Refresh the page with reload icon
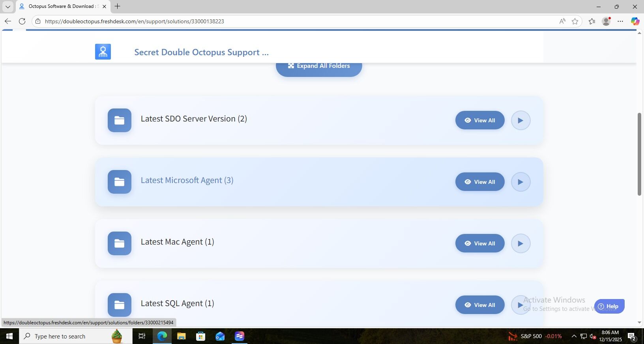644x344 pixels. point(22,21)
